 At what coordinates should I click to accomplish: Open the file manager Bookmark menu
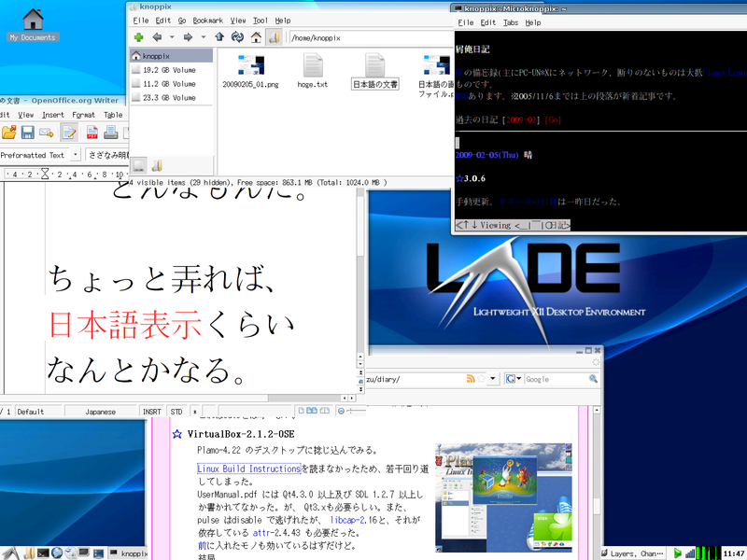point(207,21)
